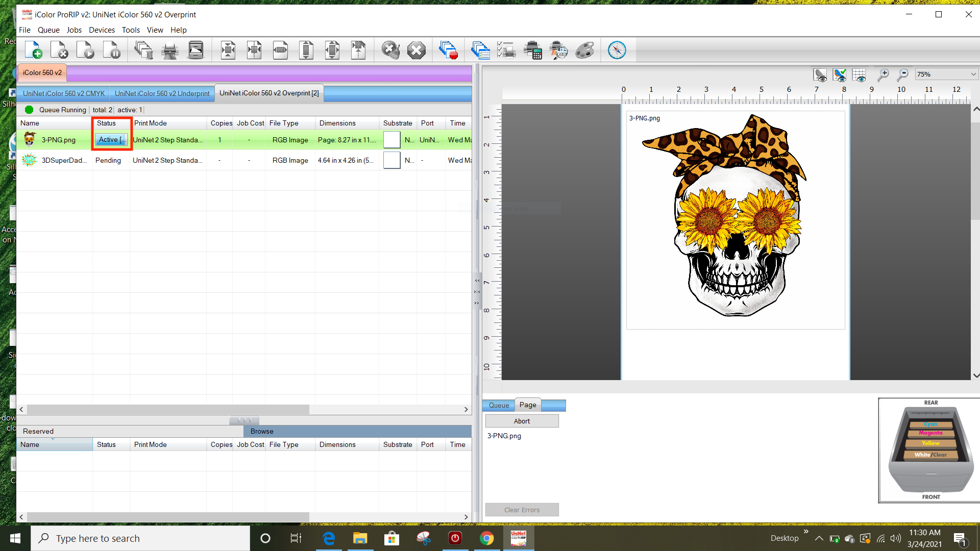This screenshot has width=980, height=551.
Task: Open Google Chrome from the taskbar
Action: (x=486, y=538)
